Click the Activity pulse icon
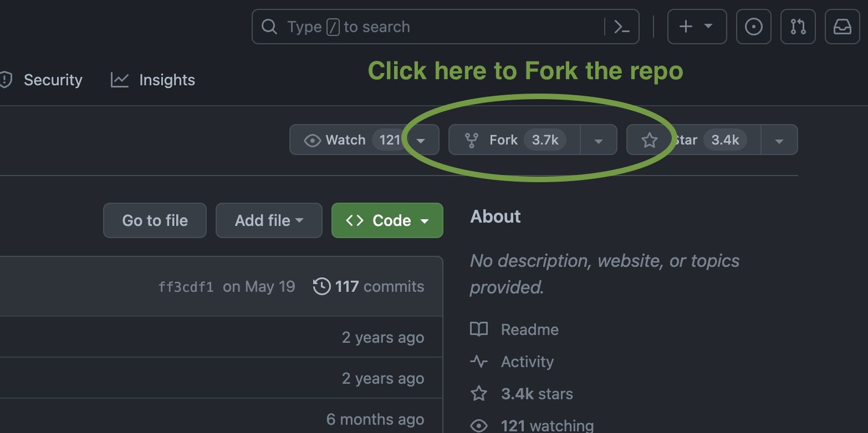The image size is (868, 433). click(479, 362)
